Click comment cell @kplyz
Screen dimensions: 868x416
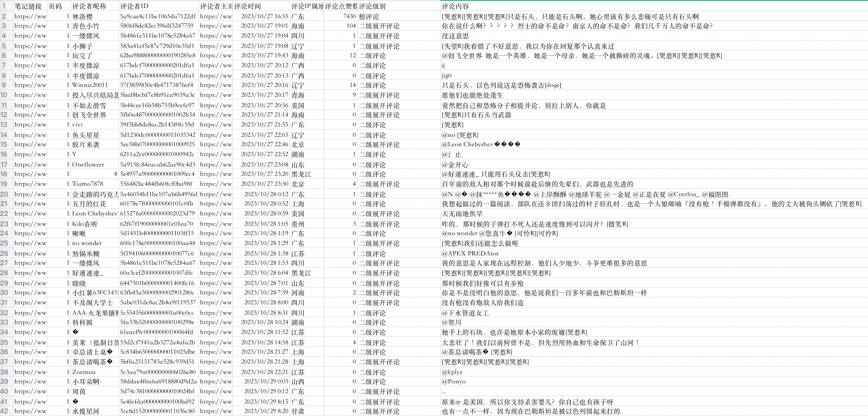click(x=654, y=372)
